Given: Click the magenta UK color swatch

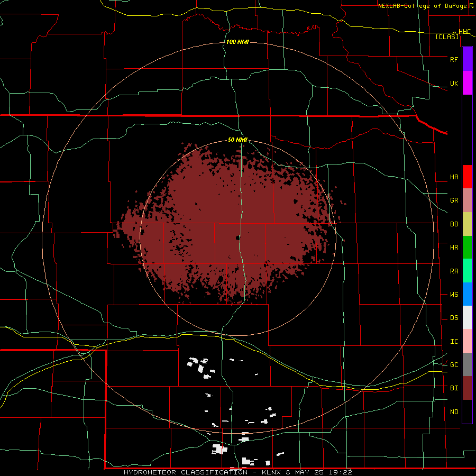Looking at the screenshot, I should tap(467, 83).
